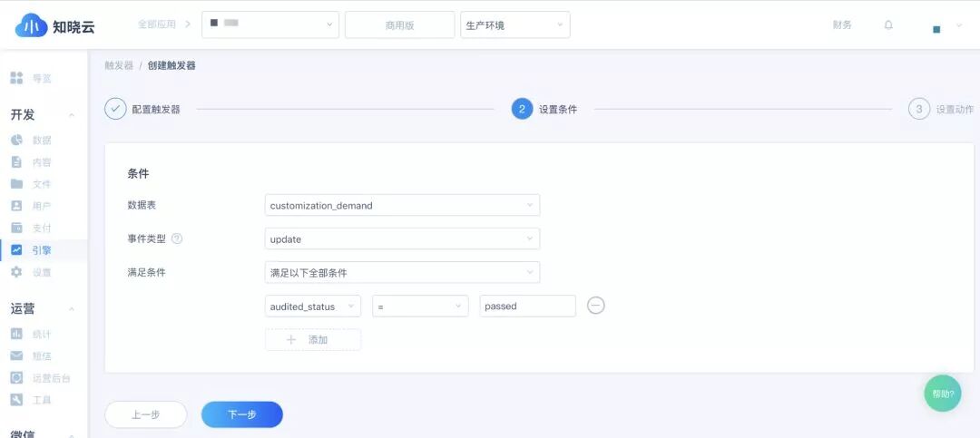Open the = operator dropdown
The width and height of the screenshot is (980, 438).
pyautogui.click(x=420, y=307)
